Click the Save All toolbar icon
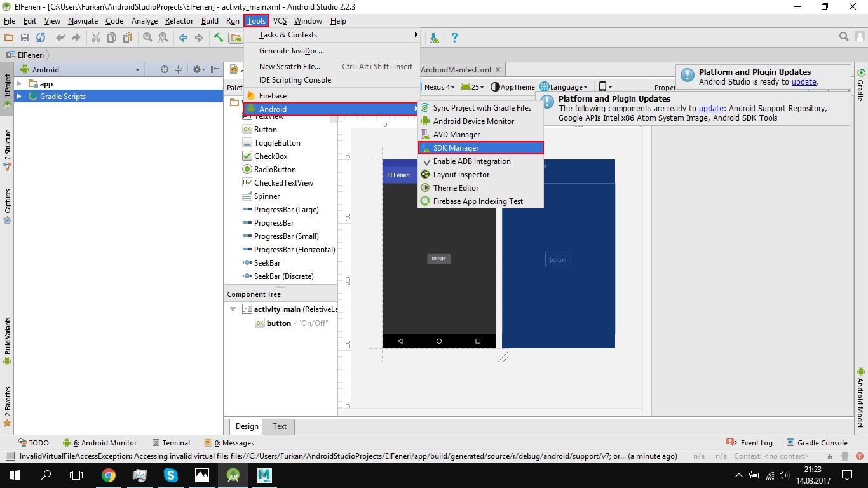868x488 pixels. (x=25, y=37)
